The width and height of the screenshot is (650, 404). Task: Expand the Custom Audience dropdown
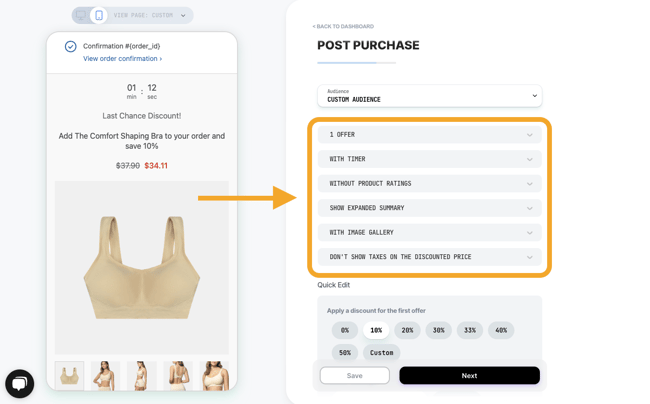click(429, 96)
